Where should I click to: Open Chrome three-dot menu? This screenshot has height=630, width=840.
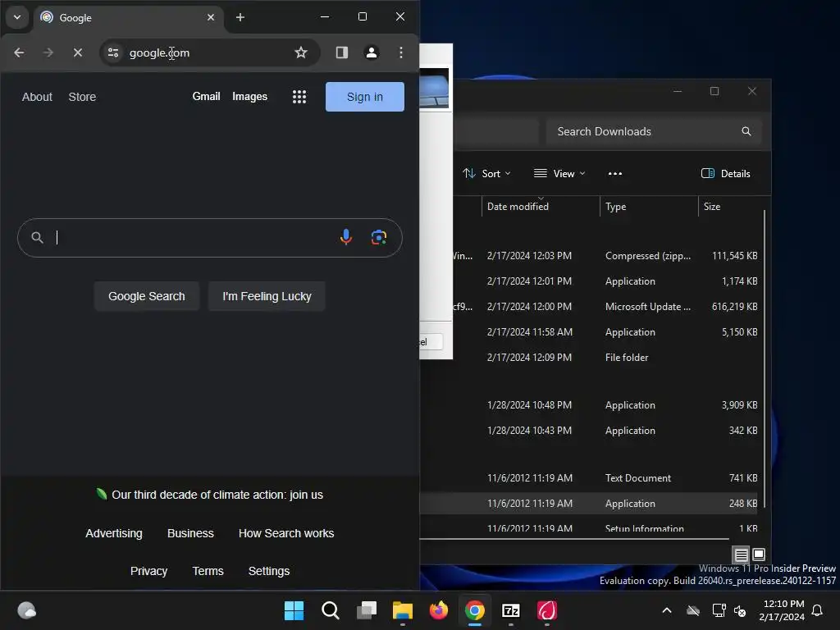click(400, 52)
